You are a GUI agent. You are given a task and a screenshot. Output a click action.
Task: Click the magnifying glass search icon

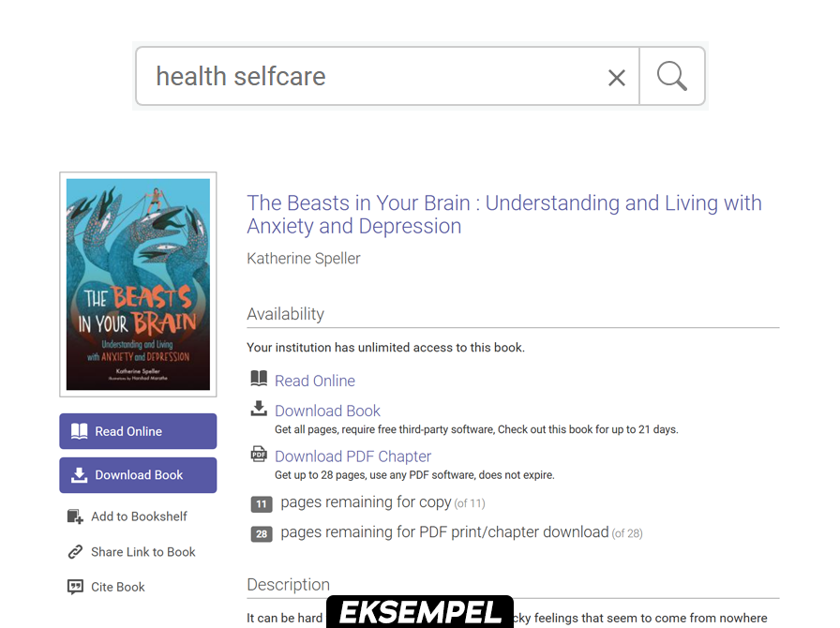(x=672, y=76)
